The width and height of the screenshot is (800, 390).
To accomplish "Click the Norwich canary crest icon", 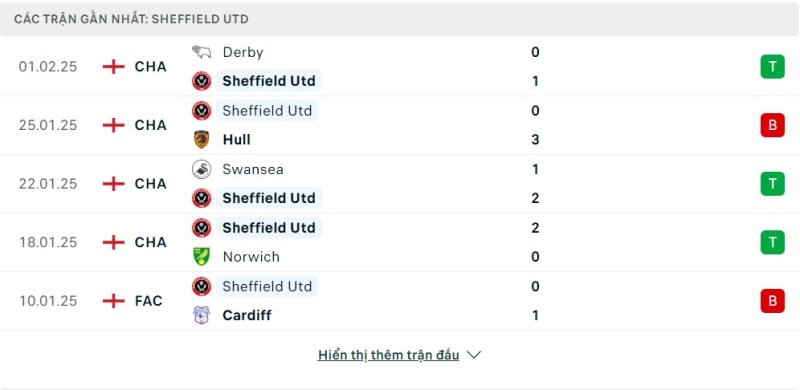I will click(x=202, y=256).
